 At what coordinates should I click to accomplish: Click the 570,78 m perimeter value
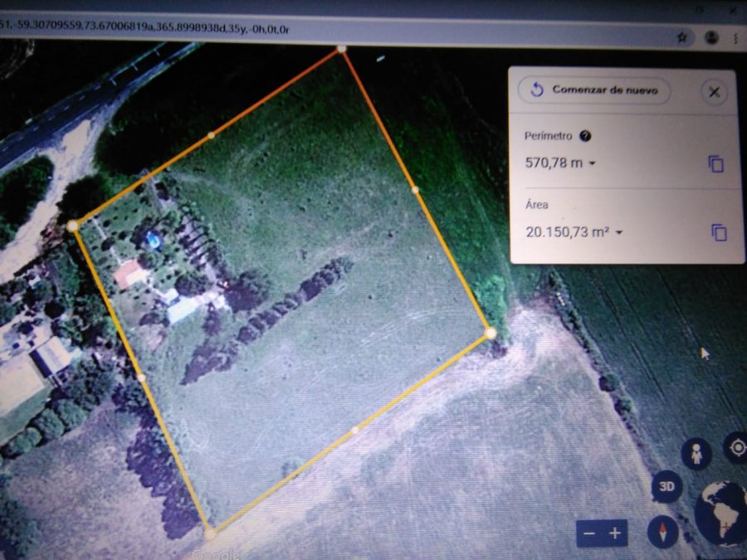coord(554,163)
